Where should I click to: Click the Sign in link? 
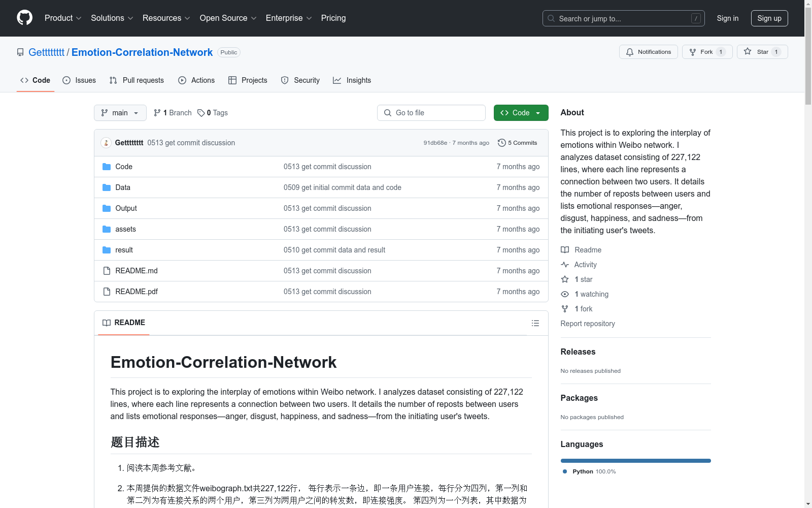click(x=728, y=18)
